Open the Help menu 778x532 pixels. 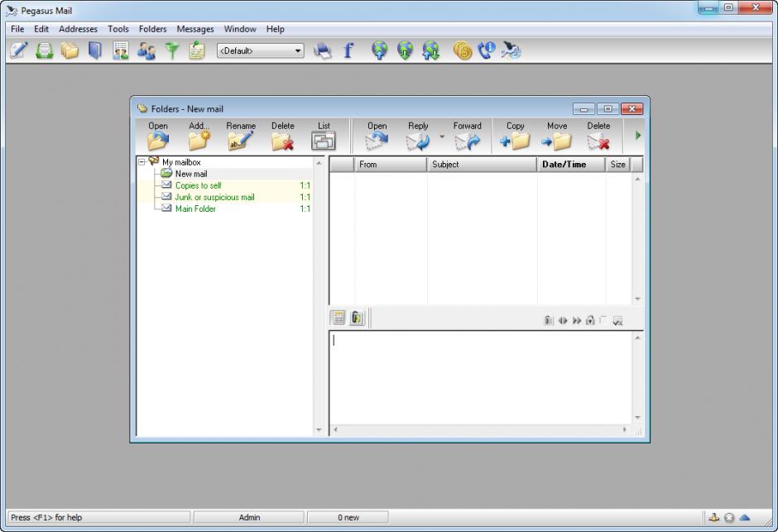click(275, 29)
